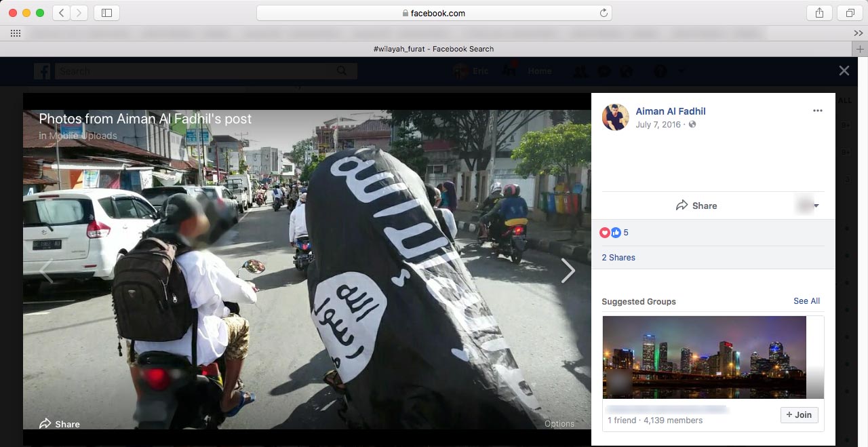Open the bookmarks grid icon

point(15,33)
